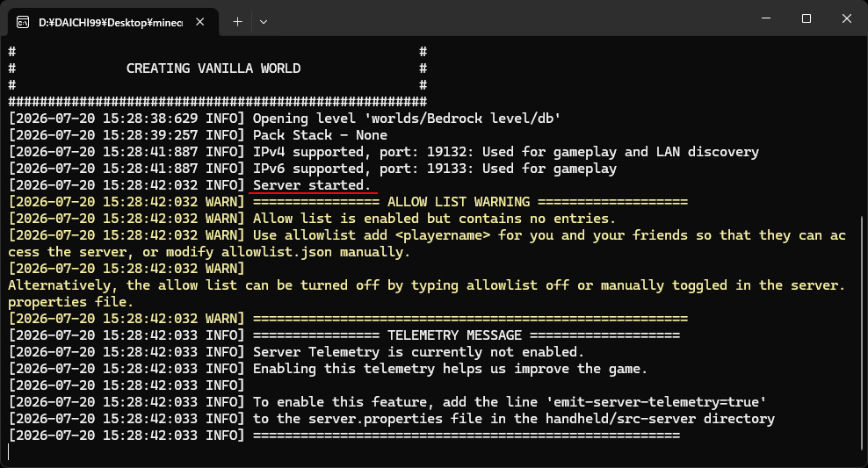Click the 'IPv6 supported, port: 19133' line
This screenshot has width=868, height=468.
[312, 169]
